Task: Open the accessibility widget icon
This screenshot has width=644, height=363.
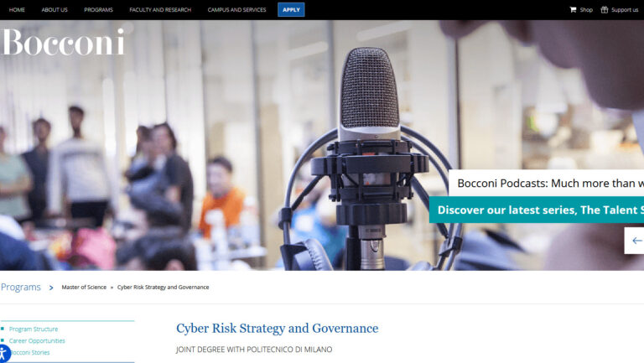Action: (3, 354)
